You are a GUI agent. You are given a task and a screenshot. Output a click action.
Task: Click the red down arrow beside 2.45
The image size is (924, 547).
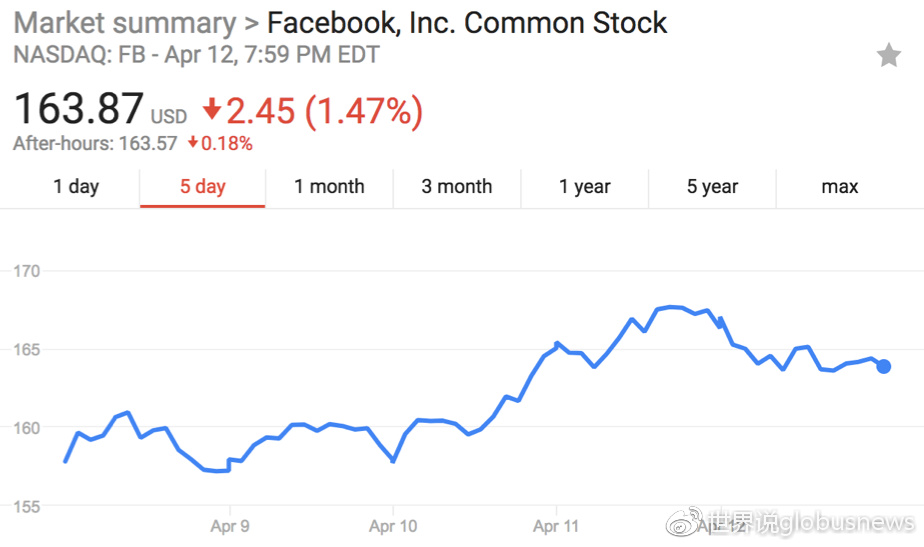211,109
